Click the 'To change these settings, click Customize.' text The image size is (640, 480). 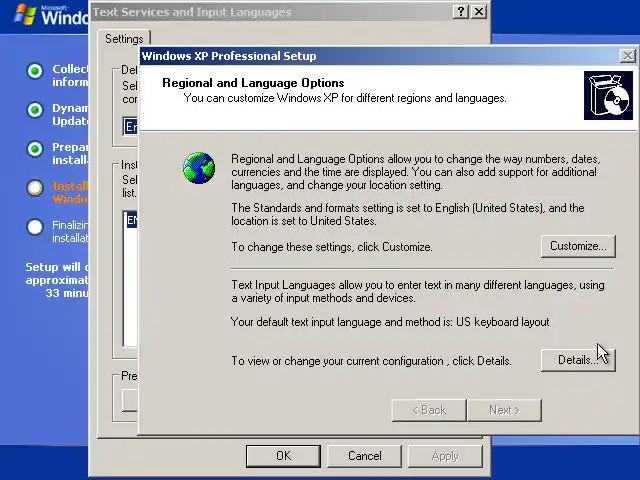tap(332, 247)
